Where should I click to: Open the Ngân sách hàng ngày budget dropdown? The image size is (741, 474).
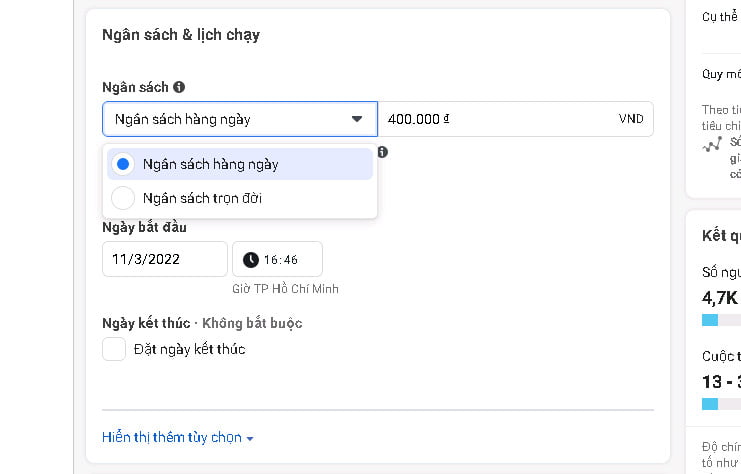(240, 119)
